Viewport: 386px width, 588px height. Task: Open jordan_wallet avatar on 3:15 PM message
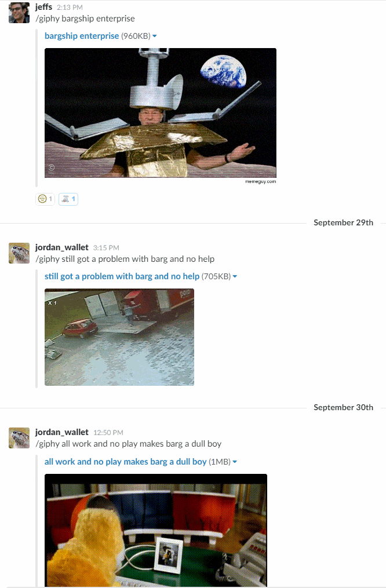(19, 253)
